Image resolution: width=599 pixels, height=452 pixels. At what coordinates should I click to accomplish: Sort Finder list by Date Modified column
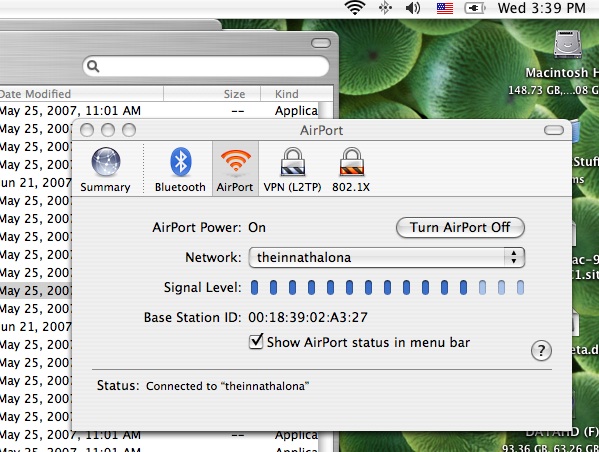81,94
